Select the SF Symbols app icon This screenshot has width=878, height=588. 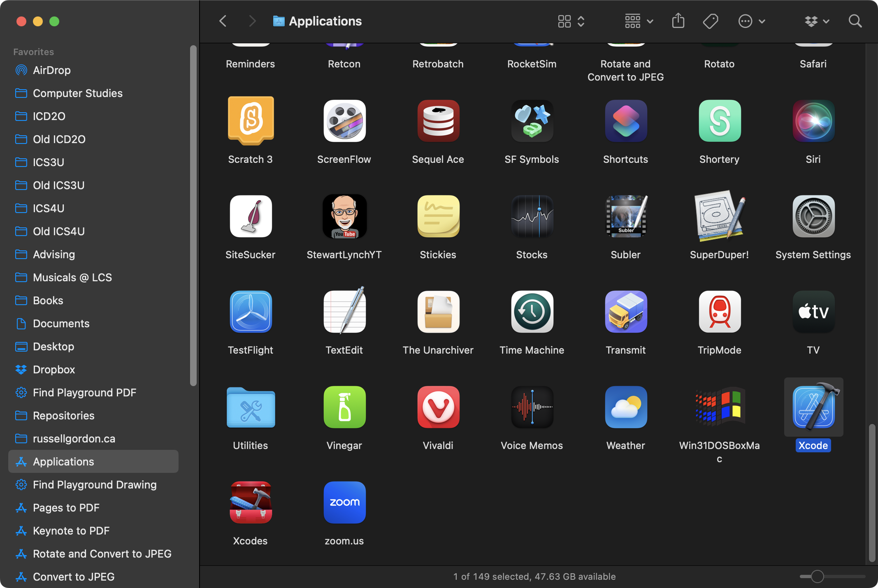(x=532, y=121)
